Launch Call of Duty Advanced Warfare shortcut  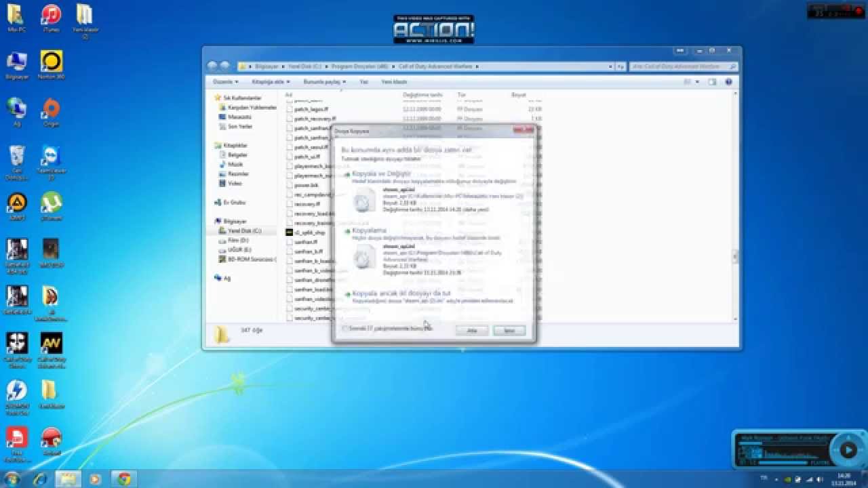[51, 350]
